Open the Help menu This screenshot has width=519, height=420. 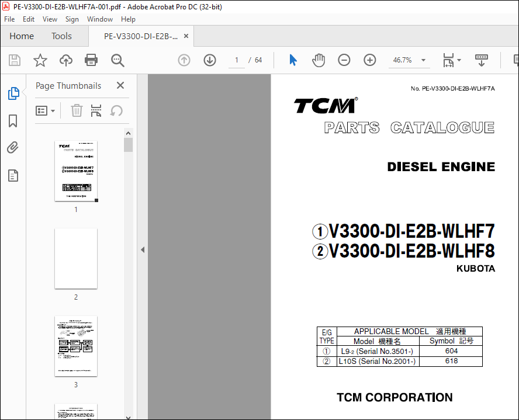(128, 19)
